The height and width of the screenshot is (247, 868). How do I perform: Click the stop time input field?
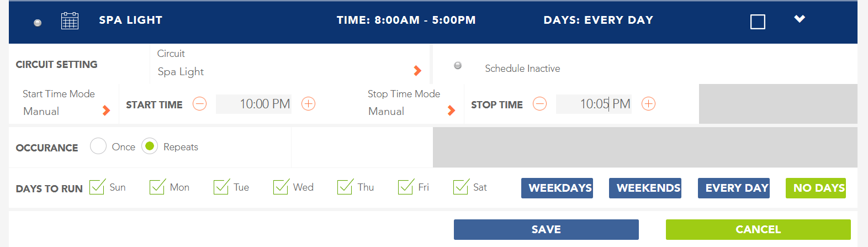coord(594,104)
